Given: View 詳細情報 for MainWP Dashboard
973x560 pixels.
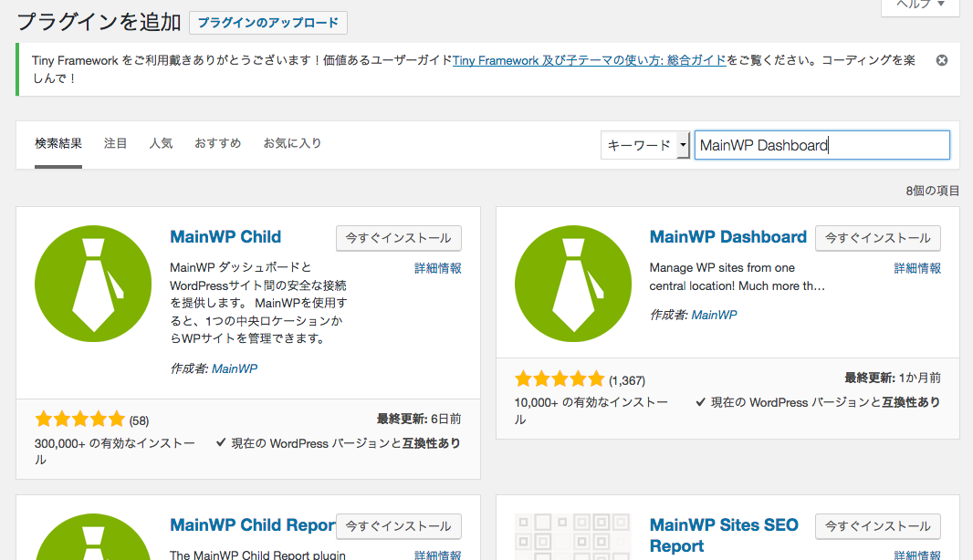Looking at the screenshot, I should point(917,268).
